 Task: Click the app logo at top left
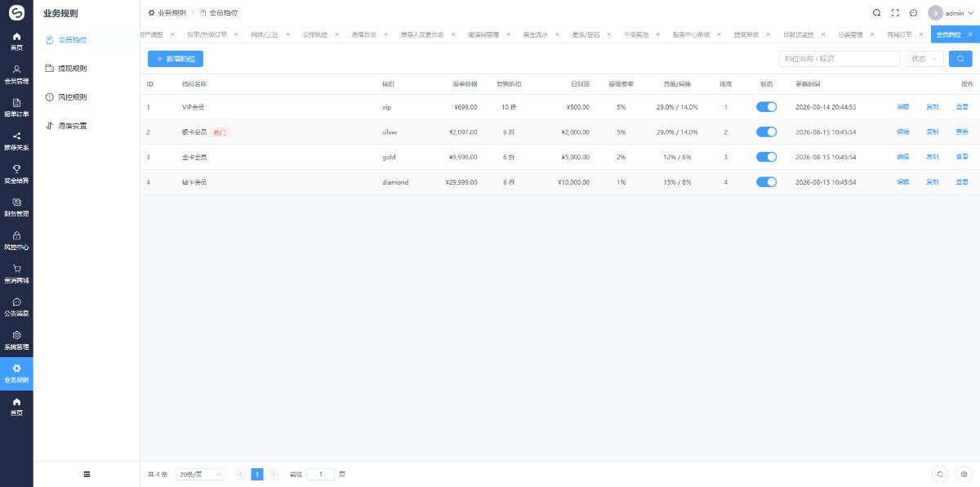pos(16,12)
